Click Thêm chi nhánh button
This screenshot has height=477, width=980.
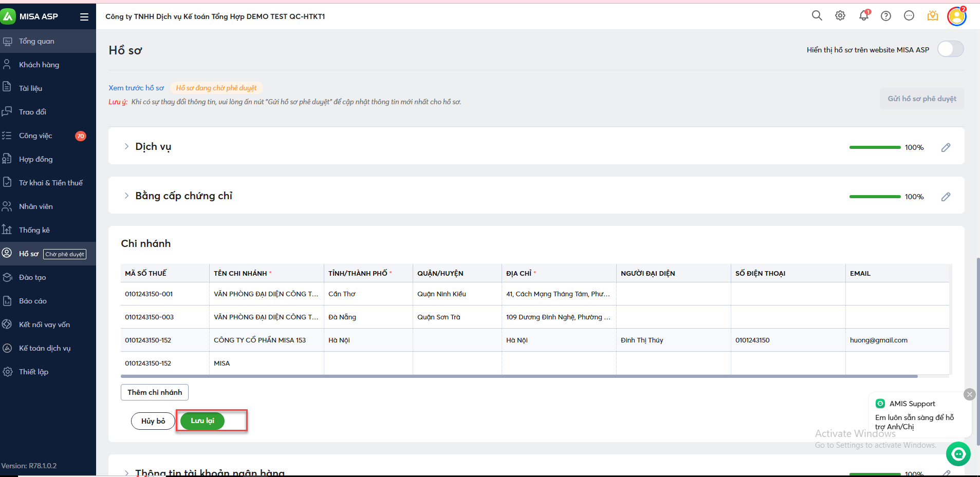click(155, 392)
